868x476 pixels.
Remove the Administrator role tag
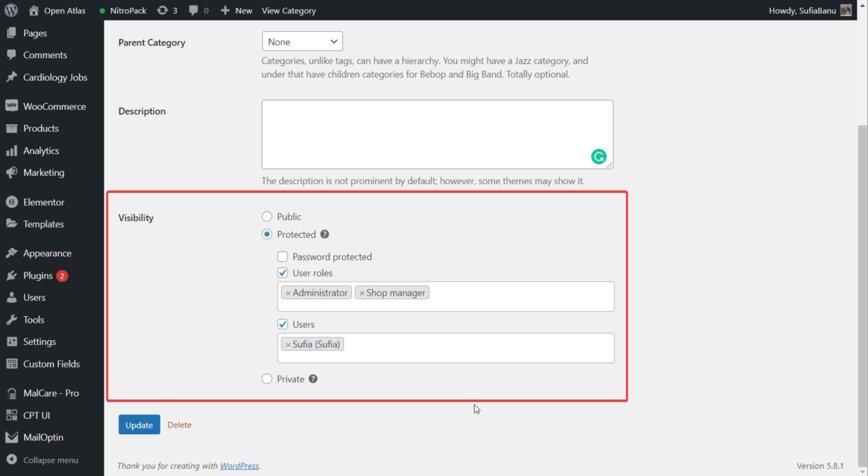pos(288,293)
